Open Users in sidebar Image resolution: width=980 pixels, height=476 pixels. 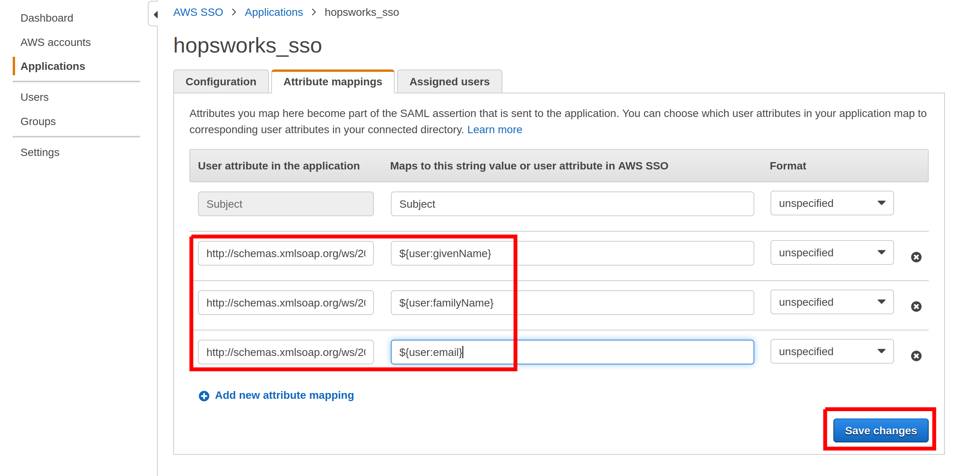pyautogui.click(x=34, y=97)
